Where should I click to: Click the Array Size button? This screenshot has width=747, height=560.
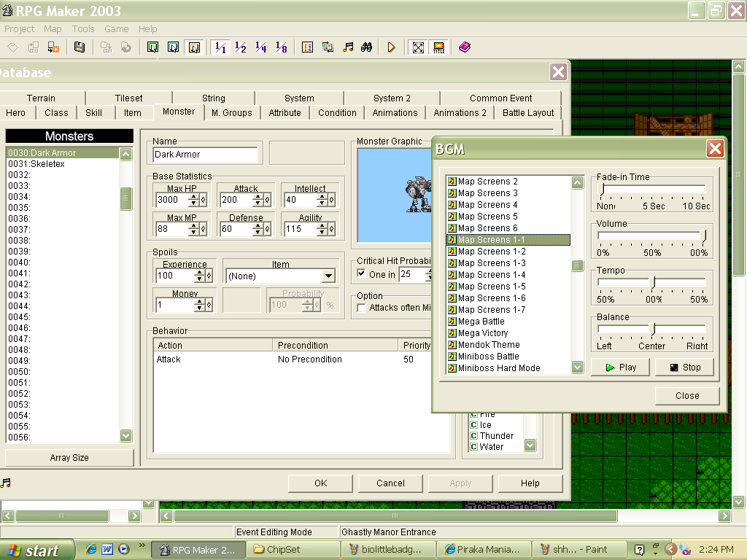[x=69, y=458]
